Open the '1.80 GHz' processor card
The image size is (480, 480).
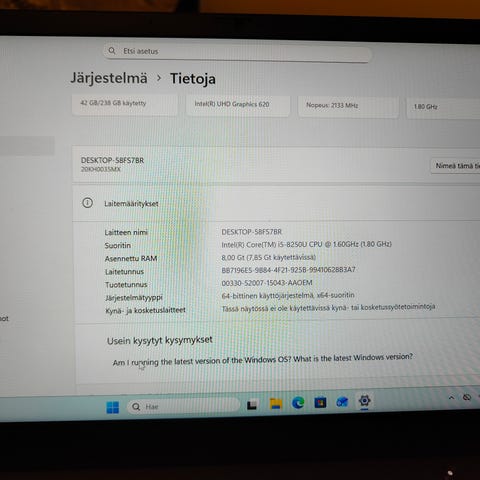tap(443, 108)
